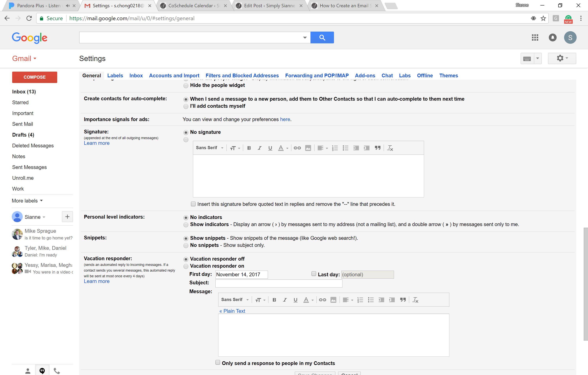This screenshot has width=588, height=375.
Task: Open the Filters and Blocked Addresses tab
Action: click(x=242, y=76)
